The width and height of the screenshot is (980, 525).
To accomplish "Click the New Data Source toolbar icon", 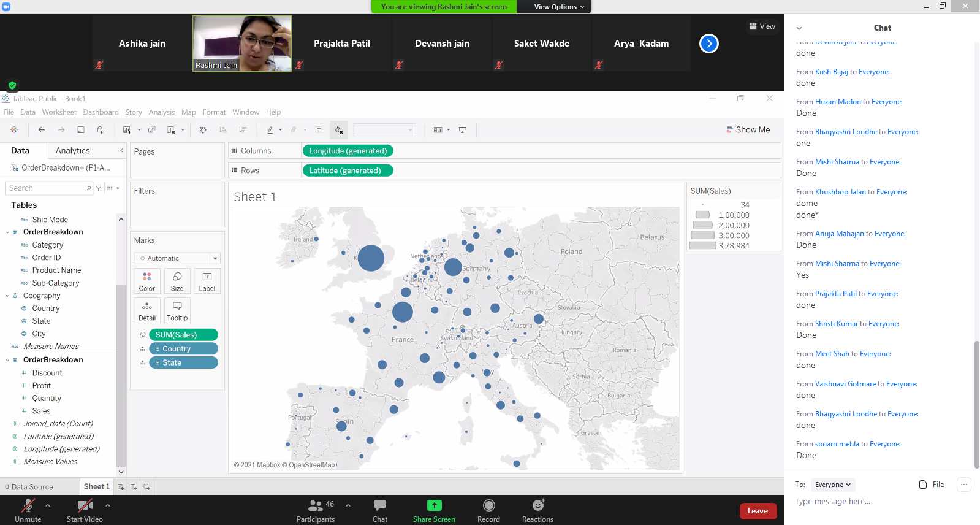I will [100, 130].
